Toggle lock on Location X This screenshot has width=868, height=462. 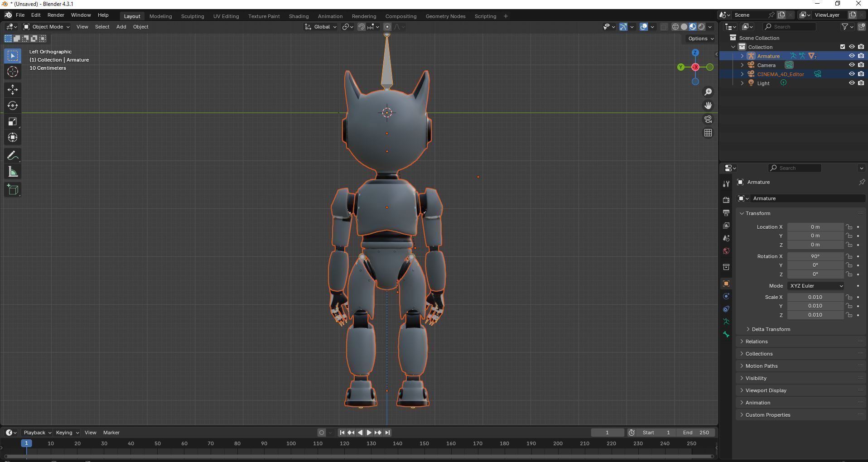pos(849,227)
